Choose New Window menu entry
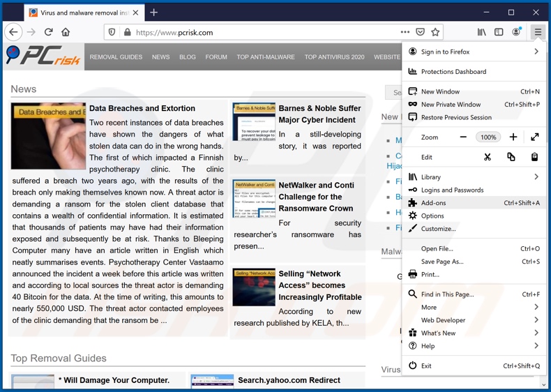This screenshot has height=392, width=551. (x=474, y=91)
